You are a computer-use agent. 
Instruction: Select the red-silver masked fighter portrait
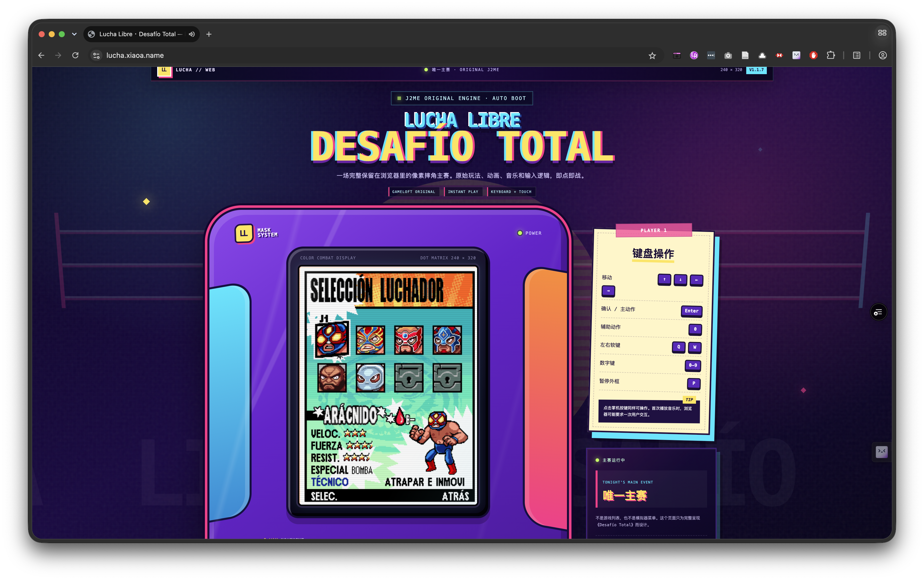[x=409, y=340]
